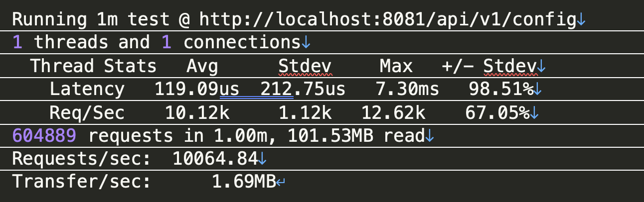Click the line-break arrow after 98.51%

pos(538,90)
